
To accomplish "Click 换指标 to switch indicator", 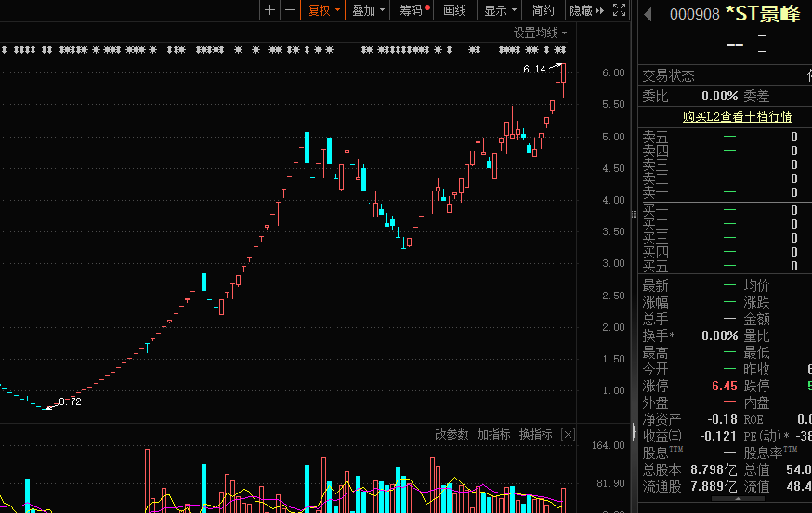I will pyautogui.click(x=535, y=435).
